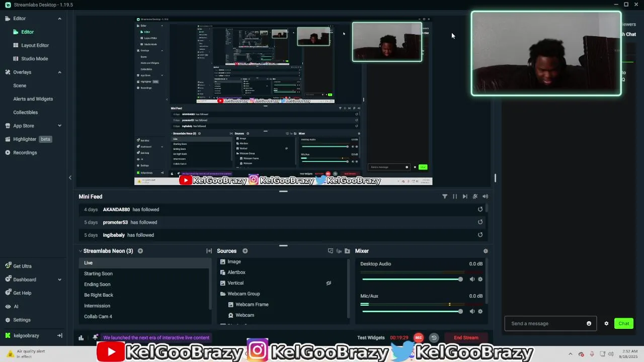The width and height of the screenshot is (644, 362).
Task: Open the Streamlabs Neon scene collection dropdown
Action: [x=106, y=251]
